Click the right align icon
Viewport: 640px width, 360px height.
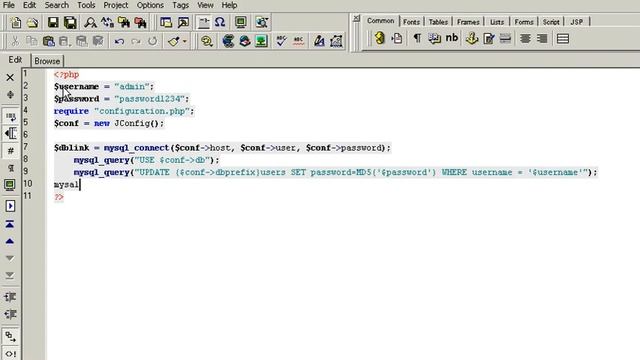click(542, 39)
